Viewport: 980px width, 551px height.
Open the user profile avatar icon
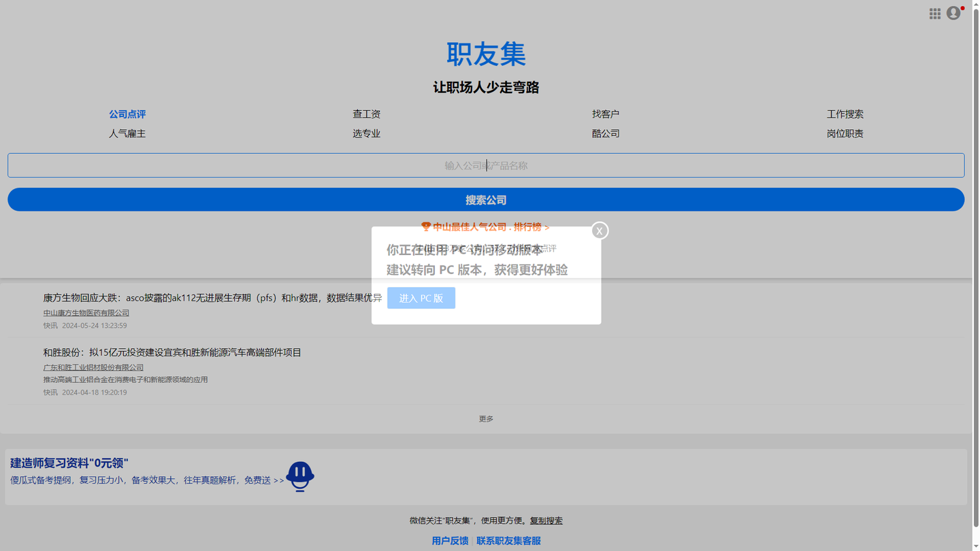pos(953,13)
